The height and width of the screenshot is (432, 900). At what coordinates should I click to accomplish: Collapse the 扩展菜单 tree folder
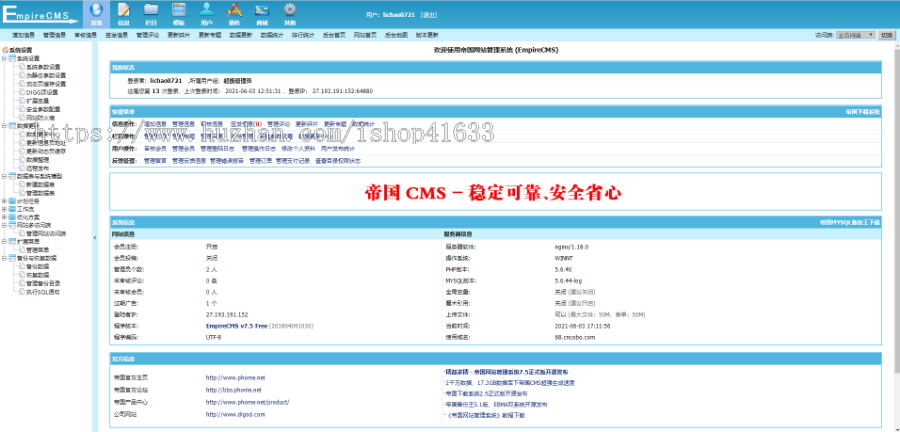tap(5, 242)
